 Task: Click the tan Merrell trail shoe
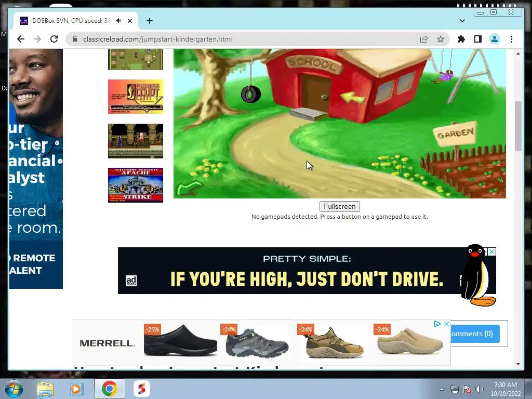[x=334, y=343]
